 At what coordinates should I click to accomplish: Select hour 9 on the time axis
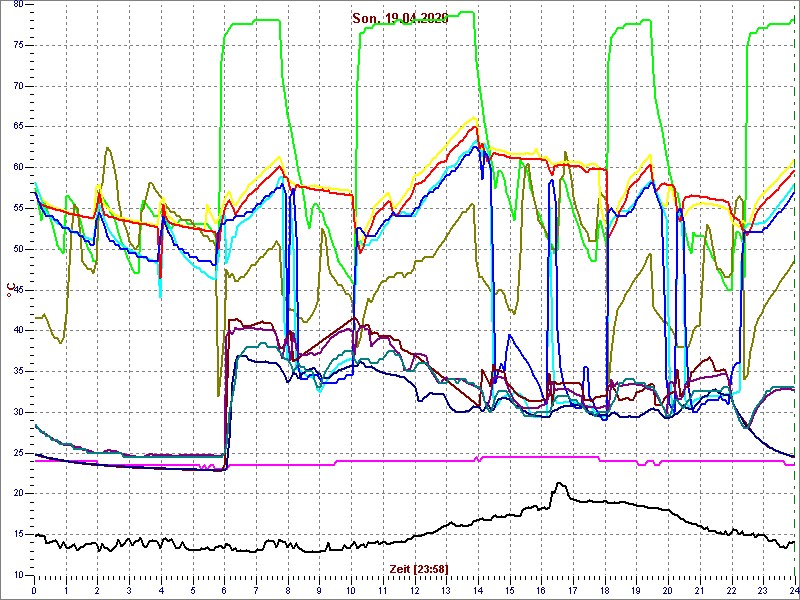tap(319, 590)
